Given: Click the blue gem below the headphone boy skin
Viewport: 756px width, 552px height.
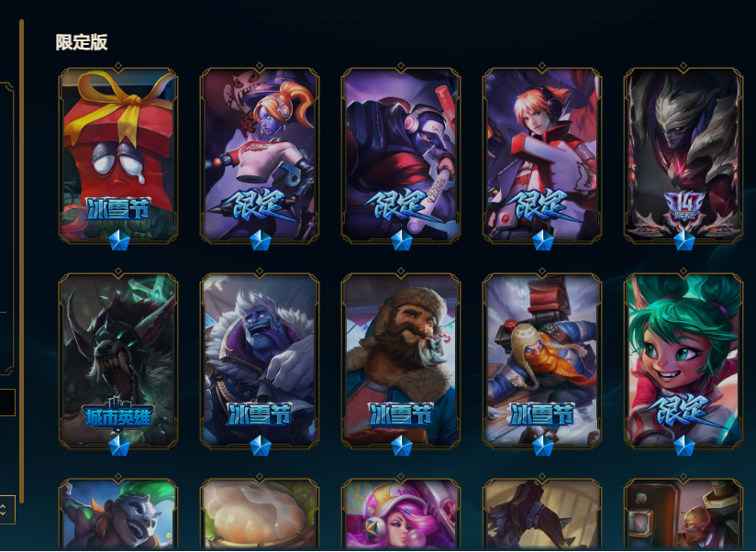Looking at the screenshot, I should click(543, 240).
